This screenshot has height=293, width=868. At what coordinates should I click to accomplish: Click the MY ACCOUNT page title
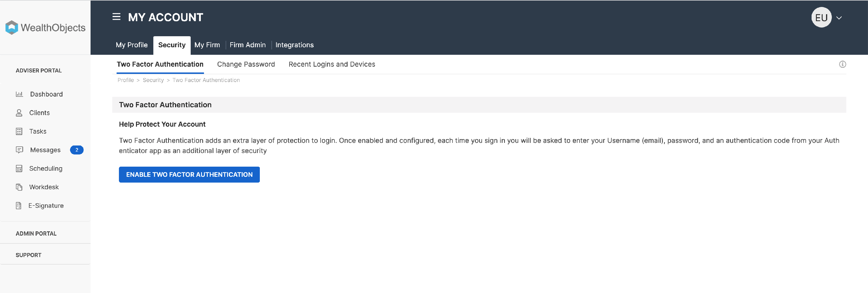click(165, 17)
